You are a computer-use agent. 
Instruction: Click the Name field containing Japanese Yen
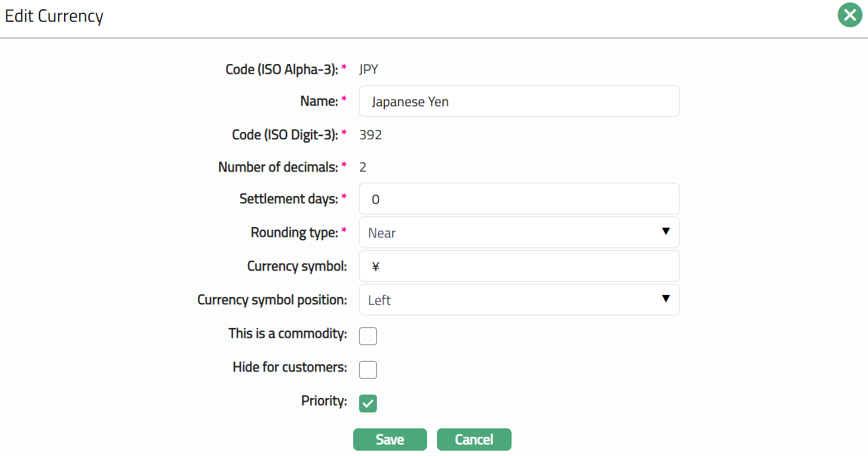tap(519, 102)
